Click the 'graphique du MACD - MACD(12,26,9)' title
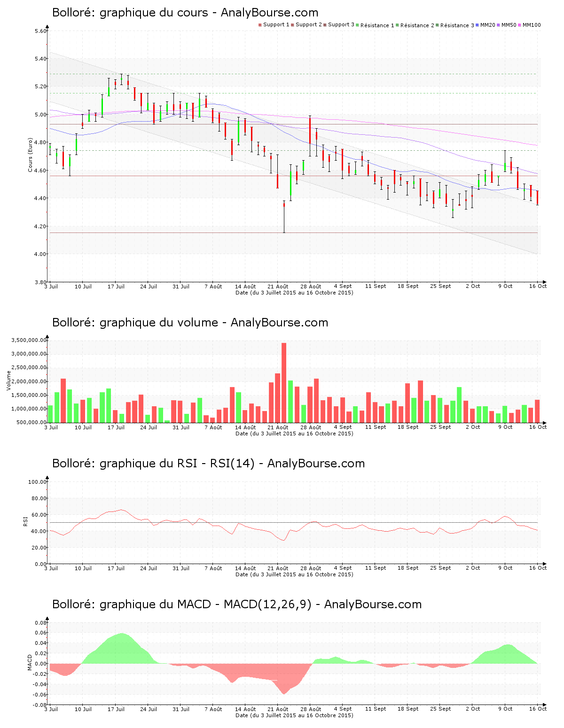This screenshot has height=728, width=564. pos(237,604)
